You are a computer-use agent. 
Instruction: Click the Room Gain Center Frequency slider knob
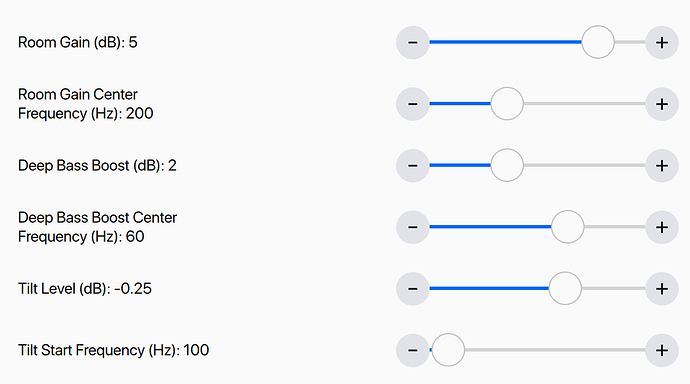[x=507, y=104]
